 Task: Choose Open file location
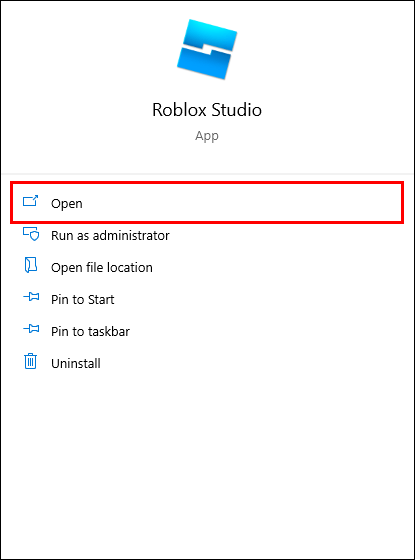tap(102, 268)
